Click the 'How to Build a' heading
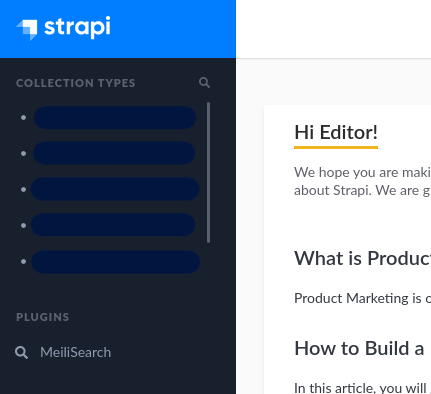 point(359,348)
